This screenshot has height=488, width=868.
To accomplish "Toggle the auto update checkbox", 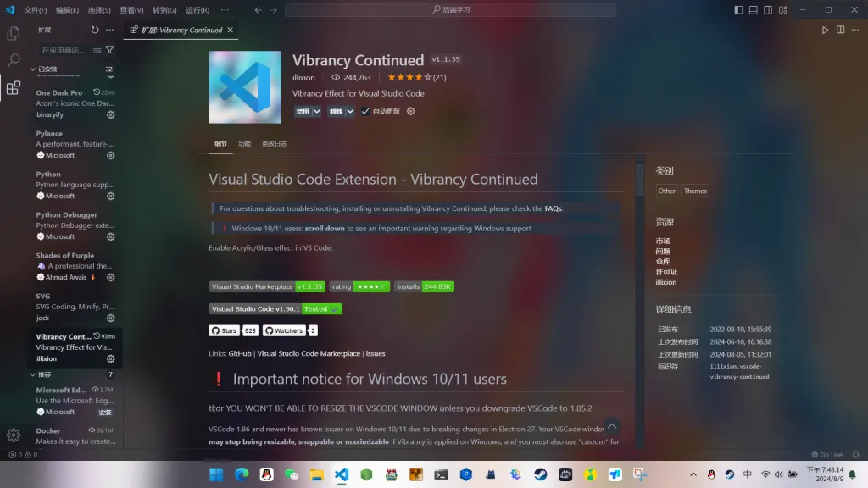I will click(365, 111).
